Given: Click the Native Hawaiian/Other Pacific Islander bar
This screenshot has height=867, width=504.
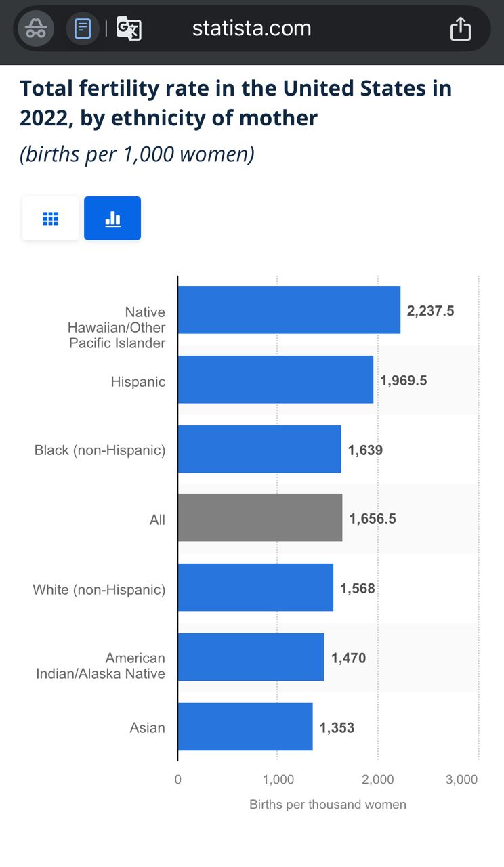Looking at the screenshot, I should 289,310.
